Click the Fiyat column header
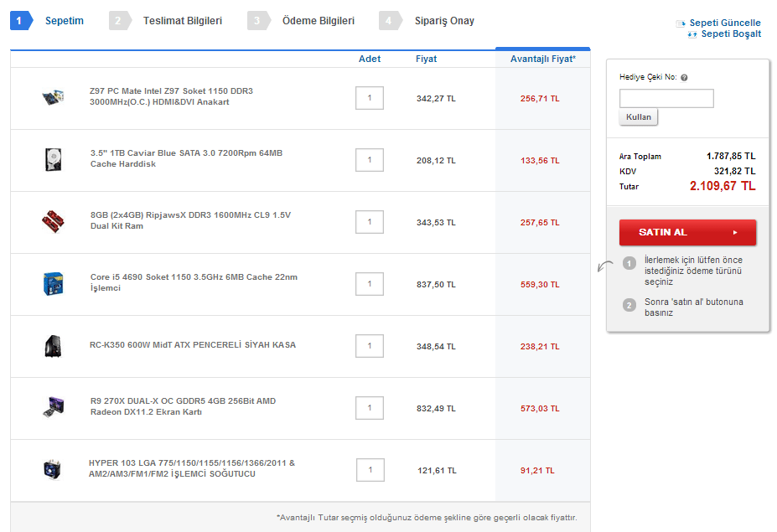 426,59
